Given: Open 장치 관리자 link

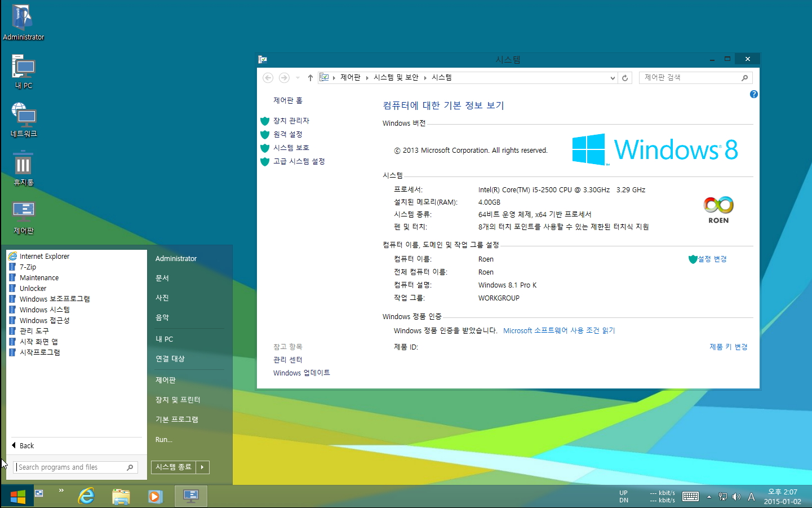Looking at the screenshot, I should click(x=291, y=121).
